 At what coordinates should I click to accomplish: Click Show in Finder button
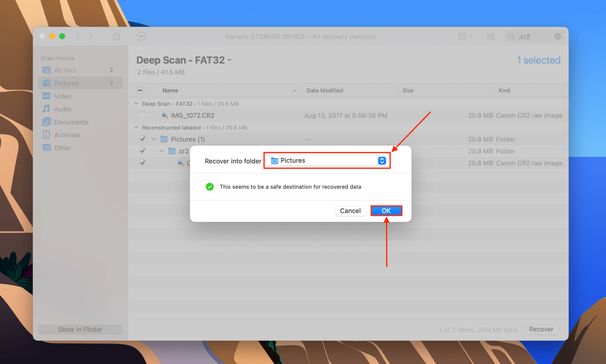(80, 329)
